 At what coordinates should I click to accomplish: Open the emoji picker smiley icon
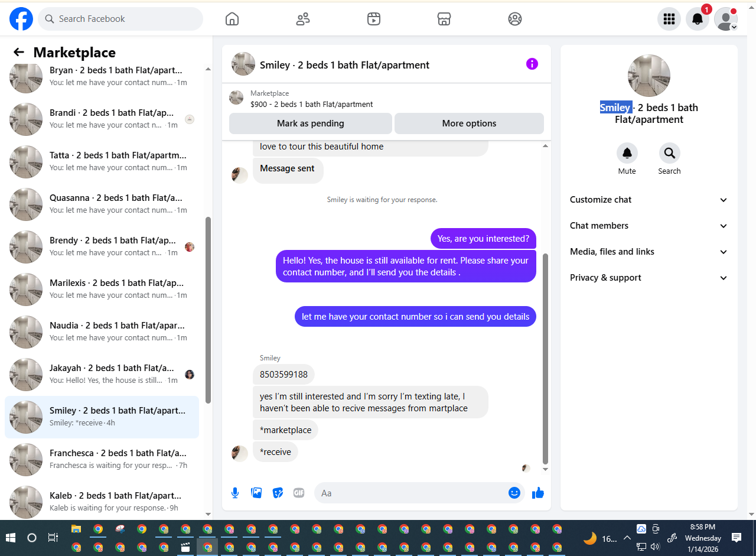[514, 493]
